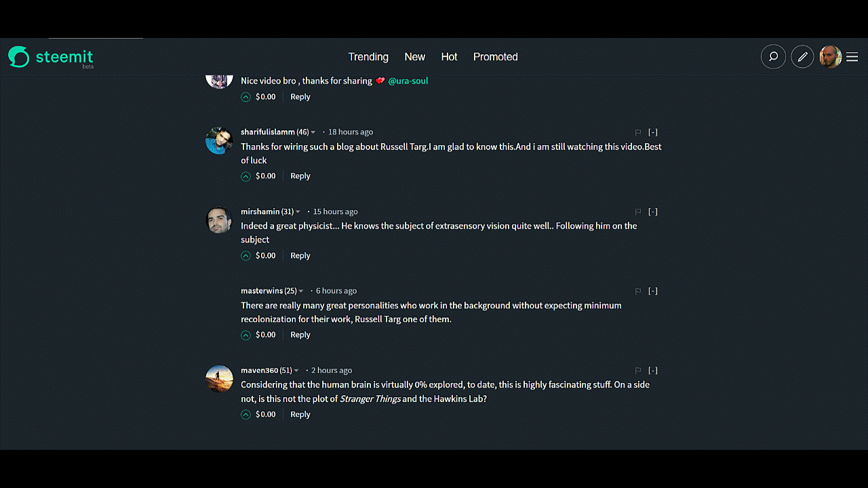The image size is (868, 488).
Task: Click the pencil icon to write post
Action: [802, 57]
